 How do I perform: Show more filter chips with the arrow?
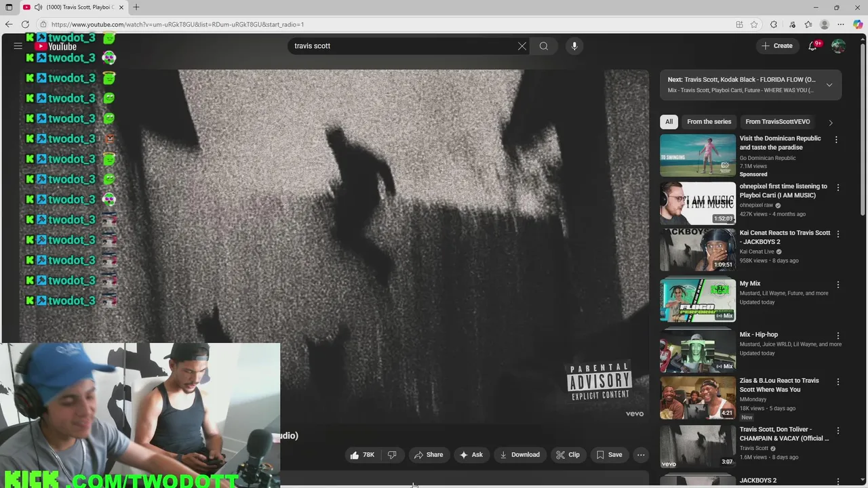click(x=830, y=123)
